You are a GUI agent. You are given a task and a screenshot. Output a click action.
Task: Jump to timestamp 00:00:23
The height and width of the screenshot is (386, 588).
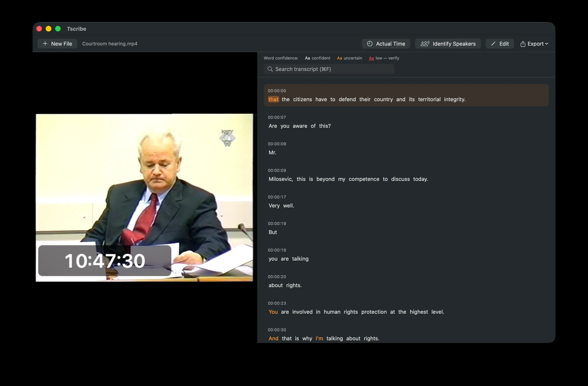(x=277, y=303)
